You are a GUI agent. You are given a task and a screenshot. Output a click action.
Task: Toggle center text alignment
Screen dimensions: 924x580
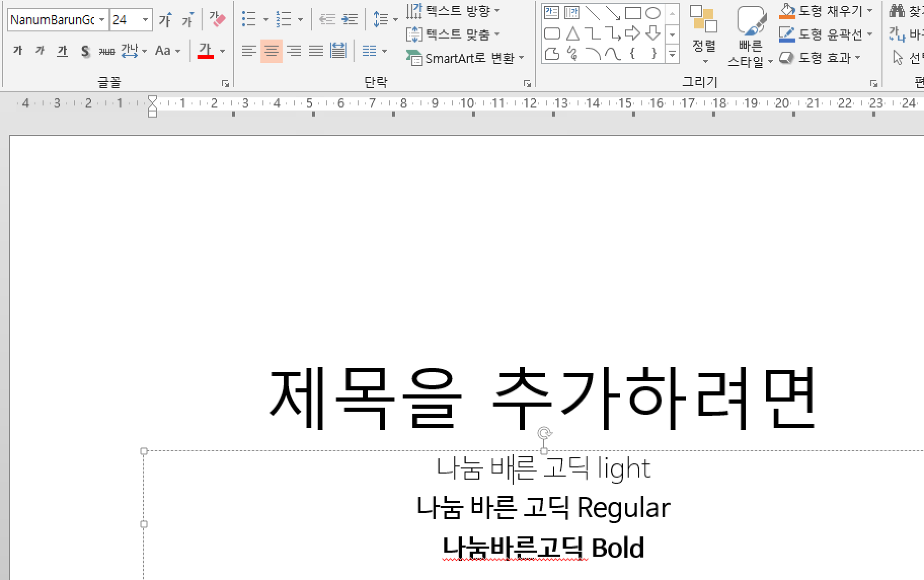[x=272, y=51]
